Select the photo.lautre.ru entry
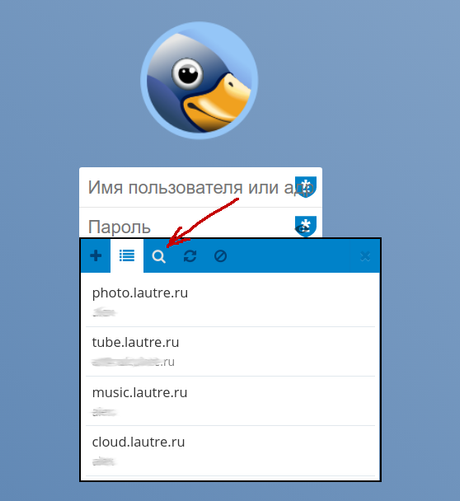The image size is (460, 501). [x=230, y=302]
